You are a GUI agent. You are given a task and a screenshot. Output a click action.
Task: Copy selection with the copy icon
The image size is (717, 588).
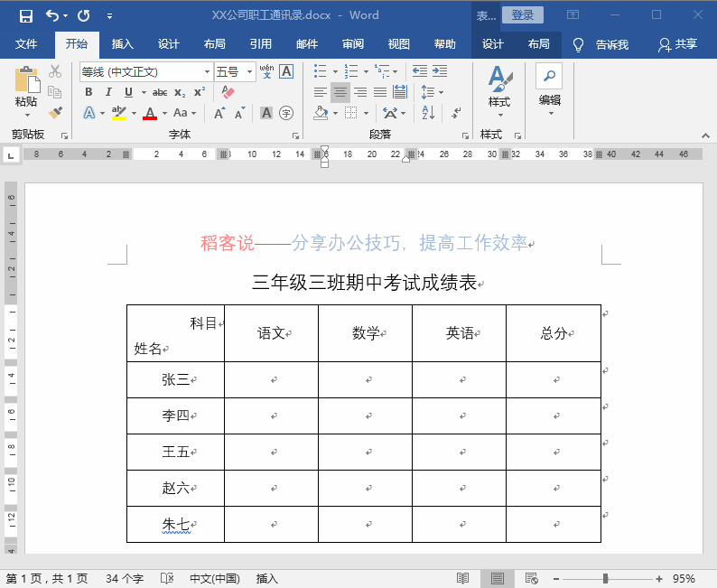pos(55,92)
